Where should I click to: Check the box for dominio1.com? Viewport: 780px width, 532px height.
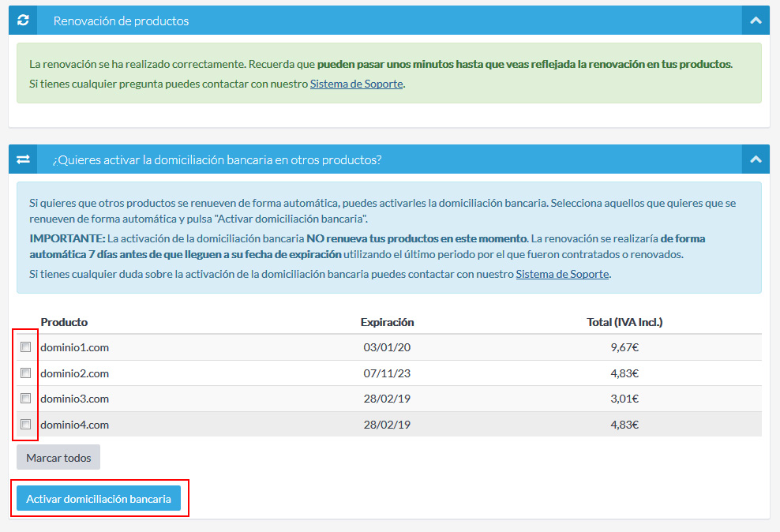click(26, 347)
